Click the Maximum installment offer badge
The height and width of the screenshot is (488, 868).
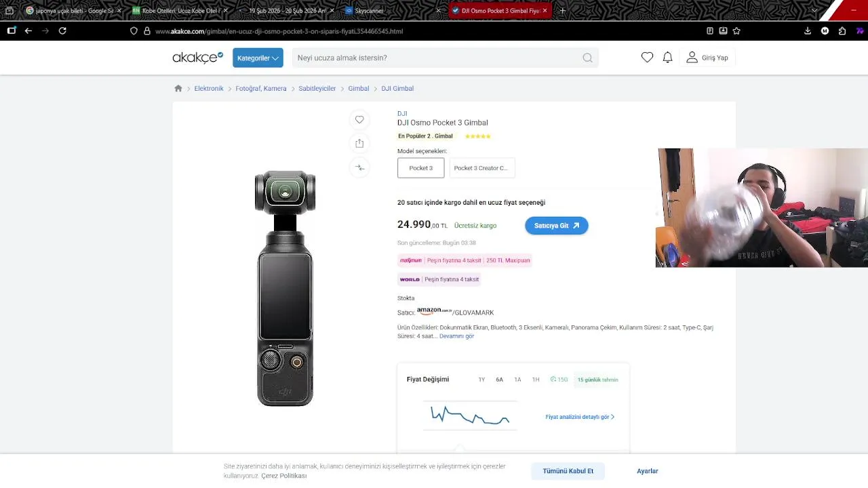[x=465, y=260]
